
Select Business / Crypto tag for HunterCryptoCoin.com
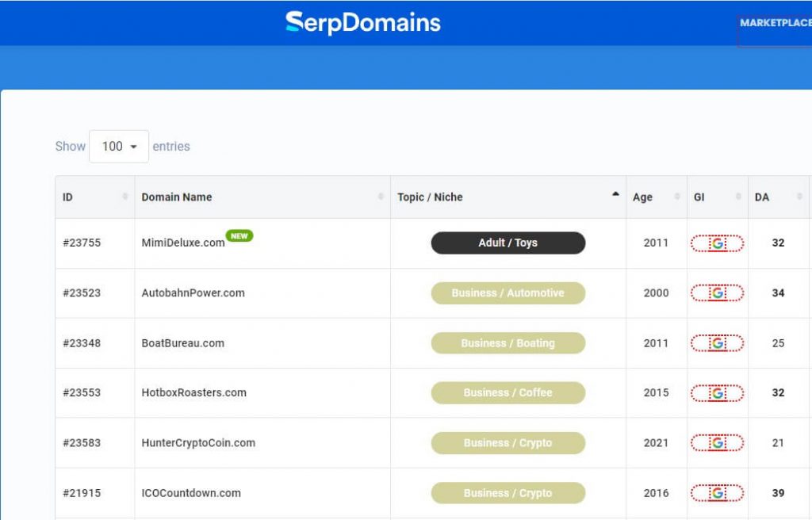click(508, 443)
